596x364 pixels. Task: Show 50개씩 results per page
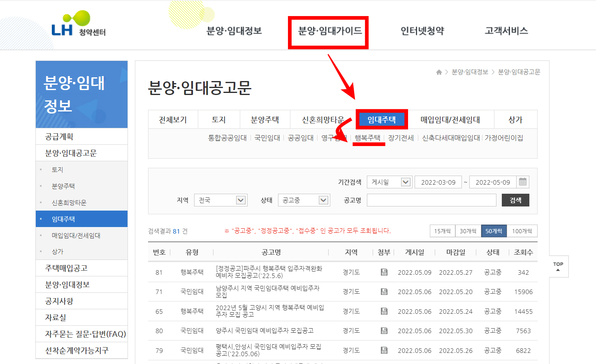(x=494, y=231)
